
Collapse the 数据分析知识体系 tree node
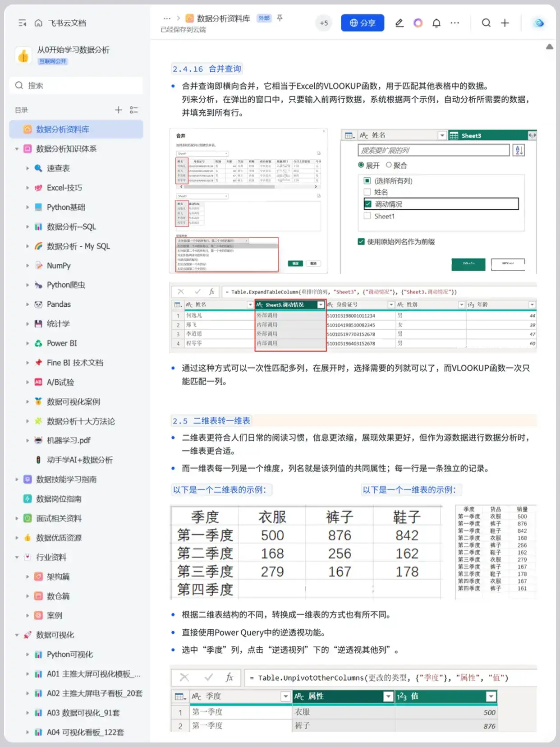point(17,149)
